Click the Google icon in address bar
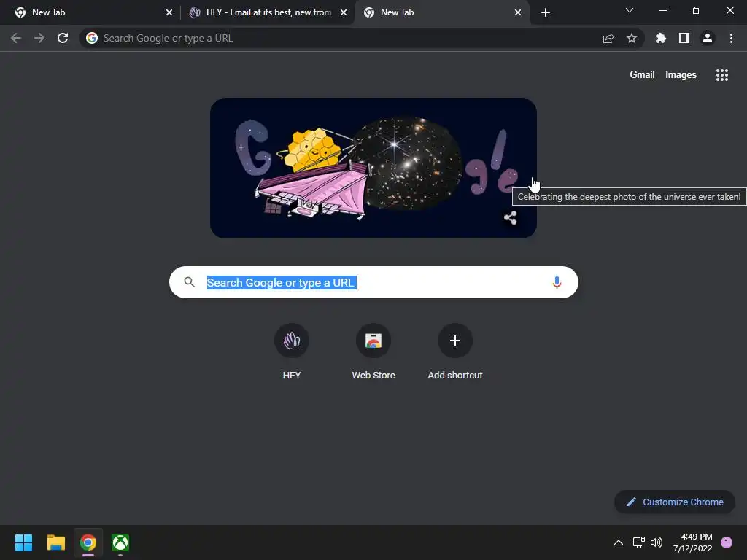The width and height of the screenshot is (747, 560). tap(92, 38)
